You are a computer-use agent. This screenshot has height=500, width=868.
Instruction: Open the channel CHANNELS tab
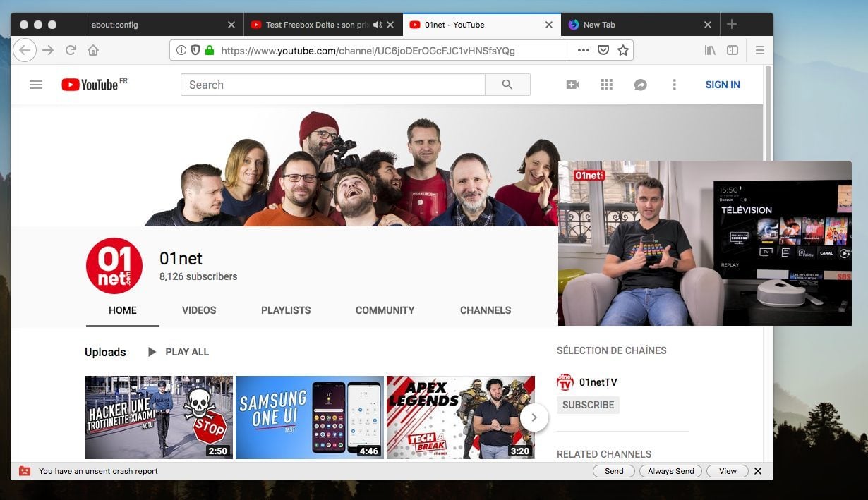pyautogui.click(x=486, y=310)
